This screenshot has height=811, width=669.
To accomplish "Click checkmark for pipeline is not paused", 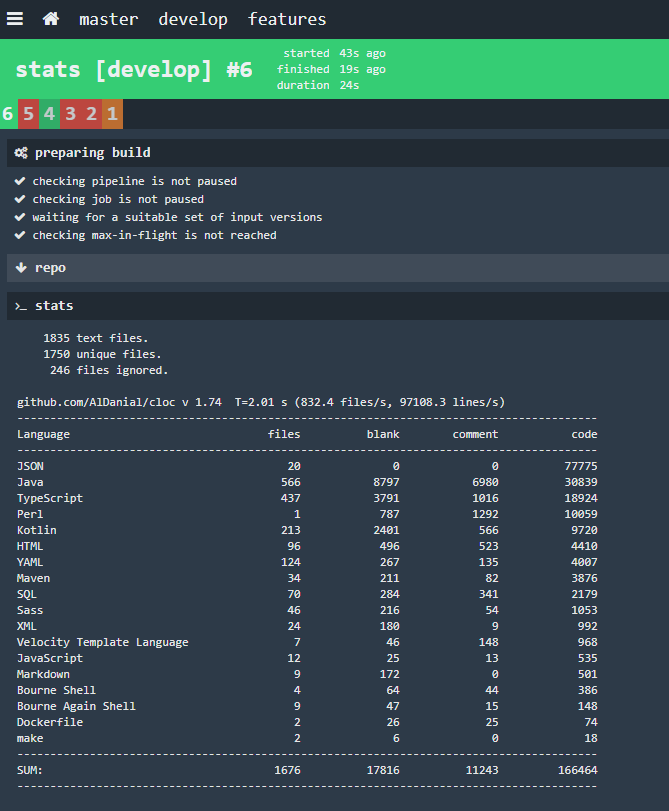I will pos(20,181).
